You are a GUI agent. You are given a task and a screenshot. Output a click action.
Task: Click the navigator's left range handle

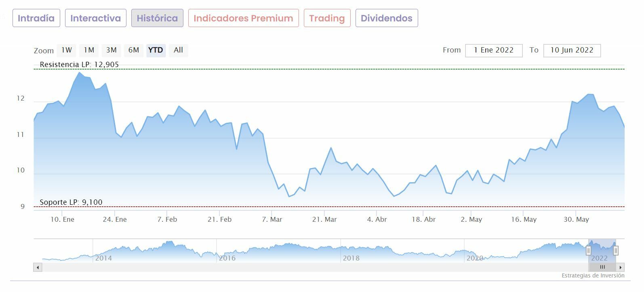coord(588,251)
